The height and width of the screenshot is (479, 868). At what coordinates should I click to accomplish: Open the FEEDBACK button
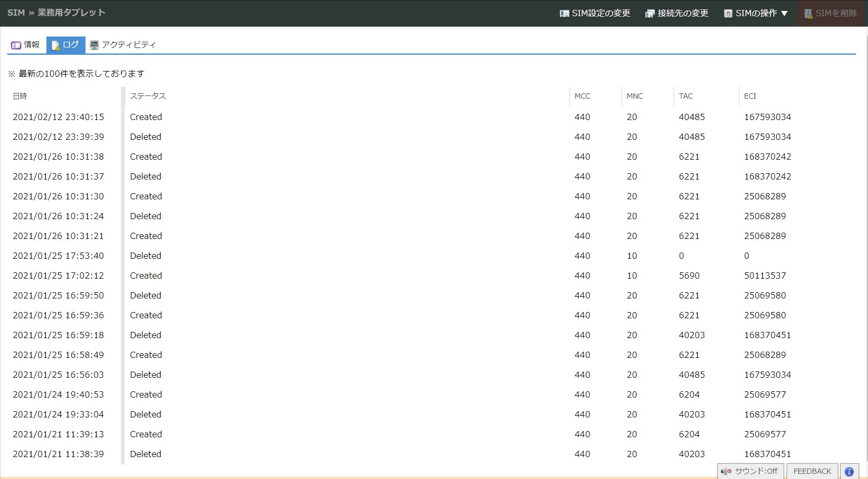(x=812, y=471)
